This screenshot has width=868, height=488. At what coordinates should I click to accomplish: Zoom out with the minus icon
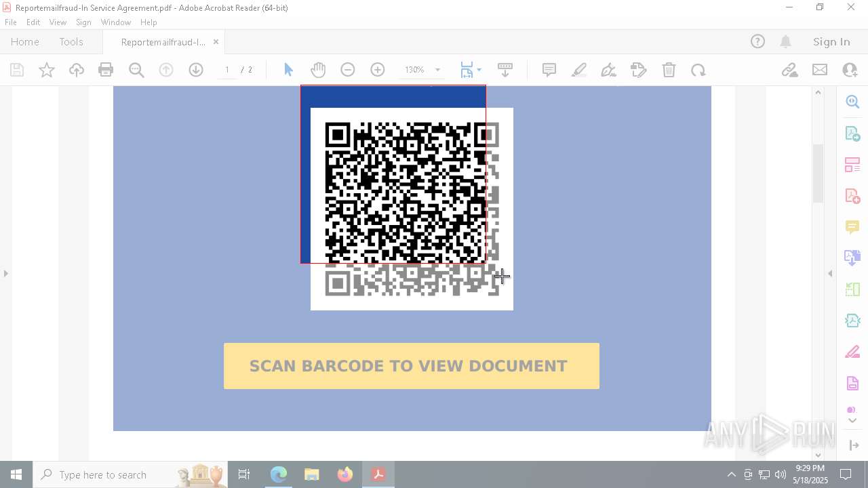pyautogui.click(x=348, y=70)
